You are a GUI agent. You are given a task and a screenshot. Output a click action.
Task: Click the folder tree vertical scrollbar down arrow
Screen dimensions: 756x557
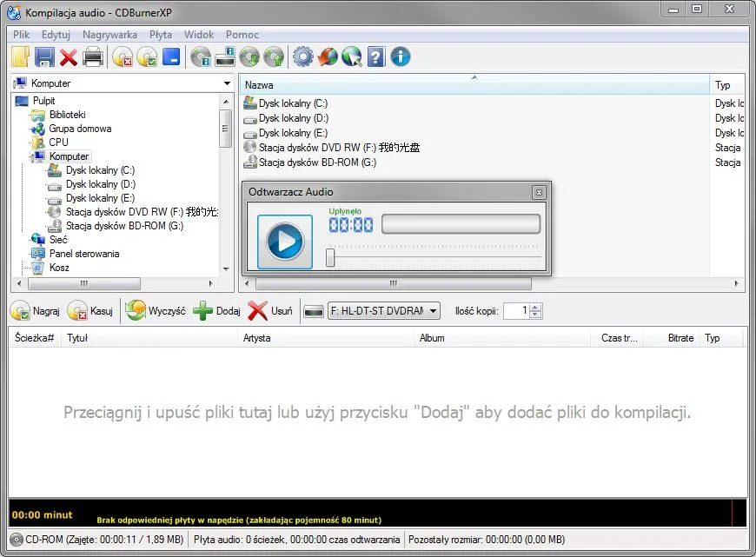(x=226, y=269)
